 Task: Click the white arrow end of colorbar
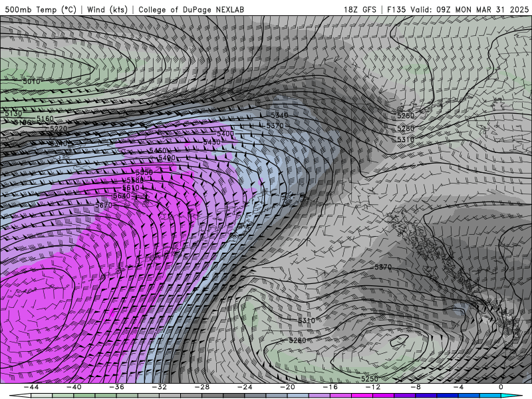coord(21,396)
